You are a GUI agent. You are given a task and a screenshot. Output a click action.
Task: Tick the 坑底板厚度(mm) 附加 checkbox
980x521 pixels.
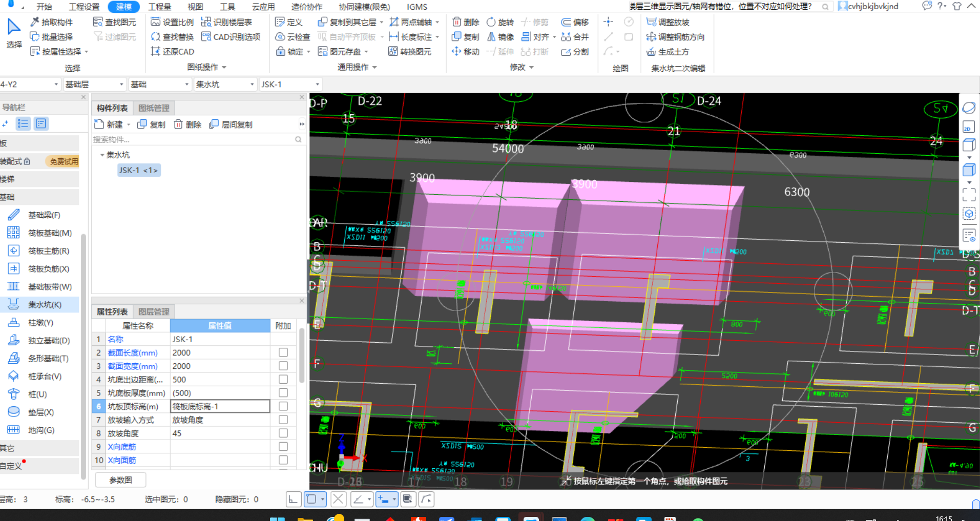(283, 392)
